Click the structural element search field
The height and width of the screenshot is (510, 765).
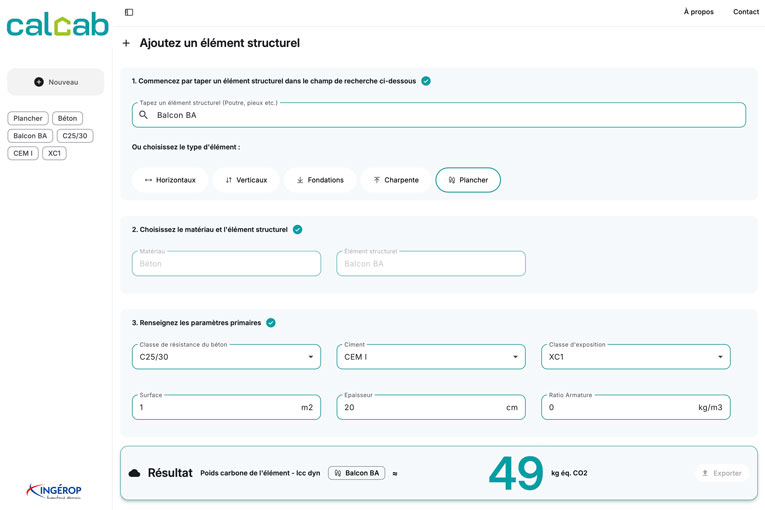[439, 115]
